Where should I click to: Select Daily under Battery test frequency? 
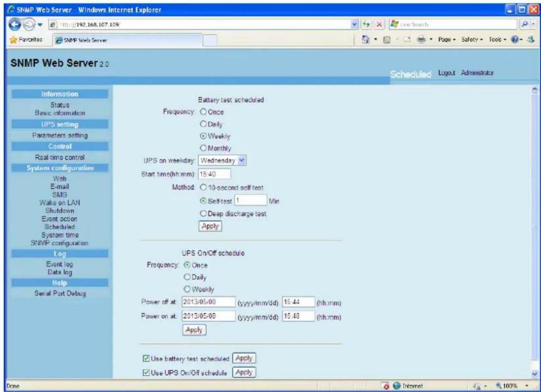(x=203, y=124)
